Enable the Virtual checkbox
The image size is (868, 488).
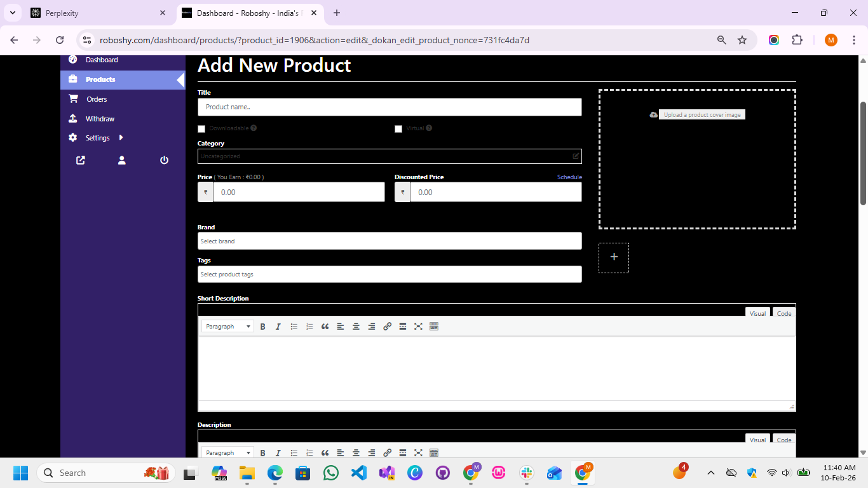tap(398, 128)
